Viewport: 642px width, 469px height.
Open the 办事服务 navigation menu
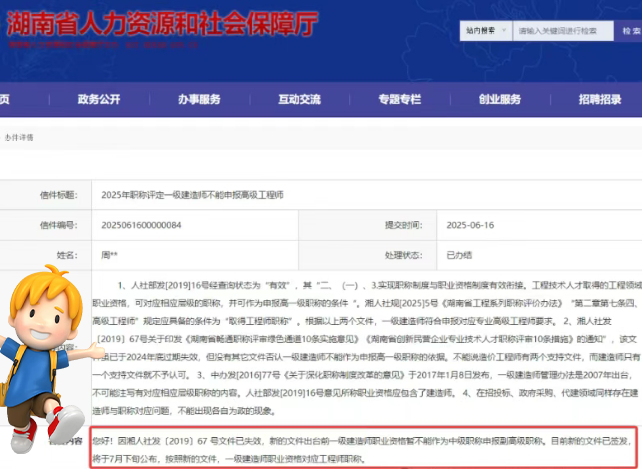tap(199, 99)
